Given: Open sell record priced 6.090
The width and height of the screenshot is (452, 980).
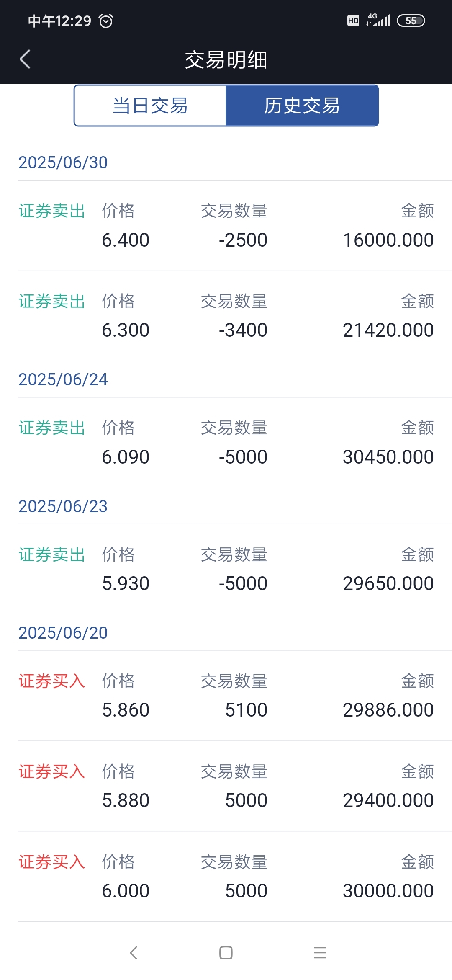Looking at the screenshot, I should pyautogui.click(x=226, y=443).
